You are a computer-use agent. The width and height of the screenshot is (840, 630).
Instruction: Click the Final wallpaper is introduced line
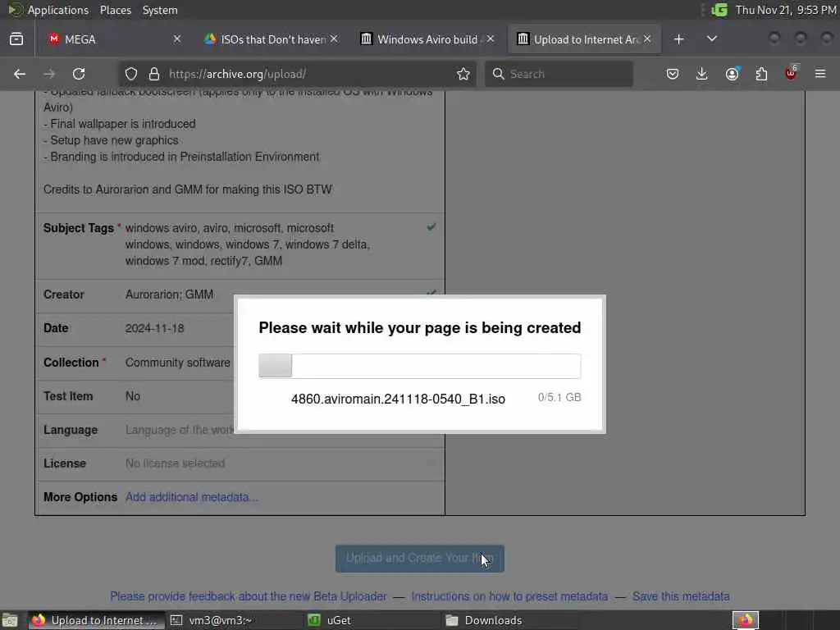click(x=120, y=124)
